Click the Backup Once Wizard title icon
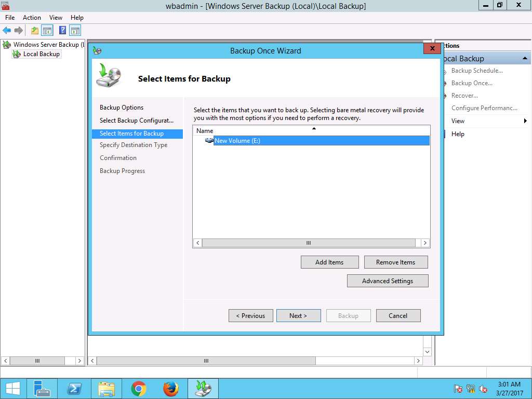The width and height of the screenshot is (532, 399). (97, 51)
